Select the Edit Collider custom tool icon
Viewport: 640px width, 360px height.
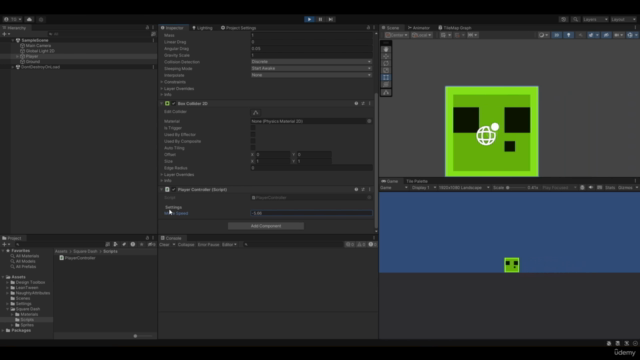(x=386, y=93)
